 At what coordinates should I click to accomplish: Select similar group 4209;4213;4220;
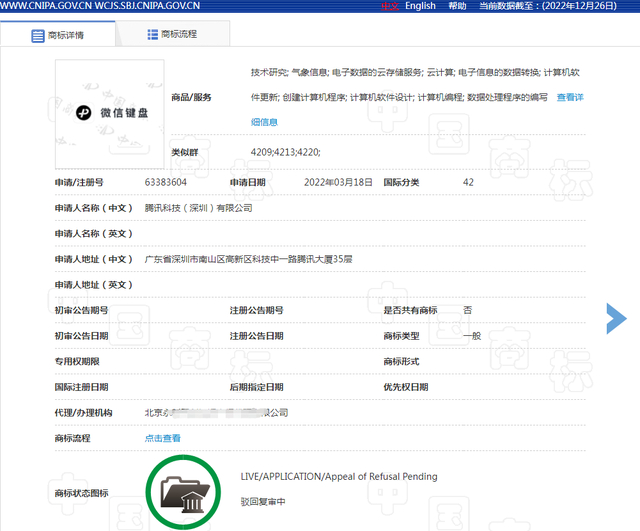(x=286, y=152)
